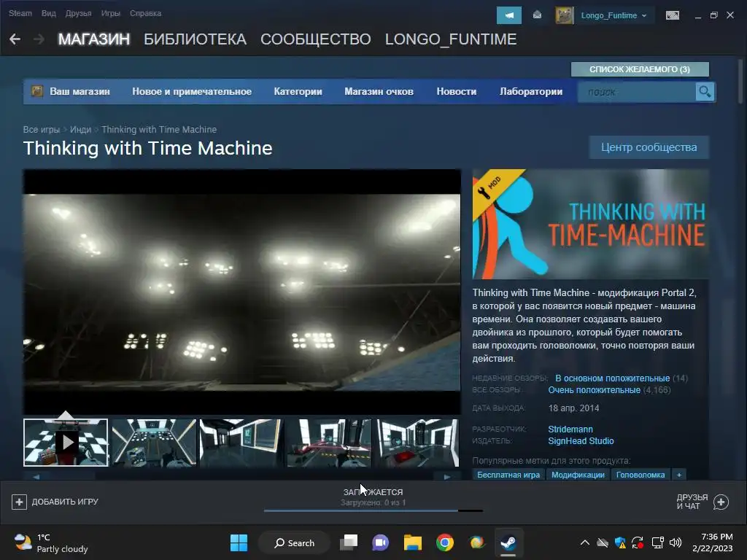
Task: Click the download progress bar
Action: pos(373,510)
